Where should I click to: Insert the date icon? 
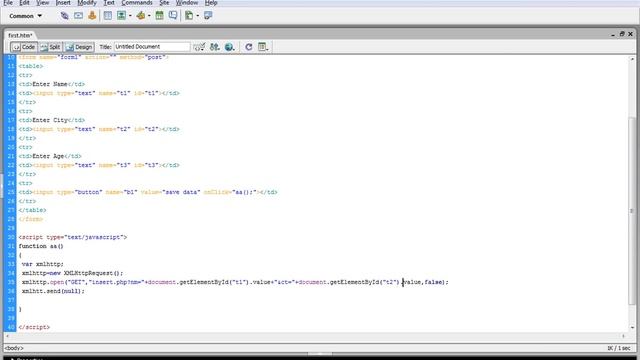(160, 16)
